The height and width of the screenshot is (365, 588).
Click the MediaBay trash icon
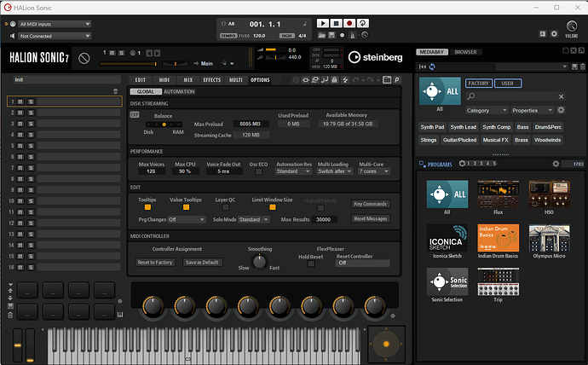coord(582,67)
